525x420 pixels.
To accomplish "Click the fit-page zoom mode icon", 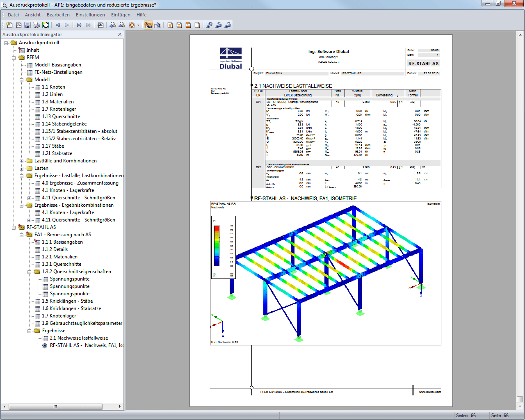I will click(x=132, y=25).
